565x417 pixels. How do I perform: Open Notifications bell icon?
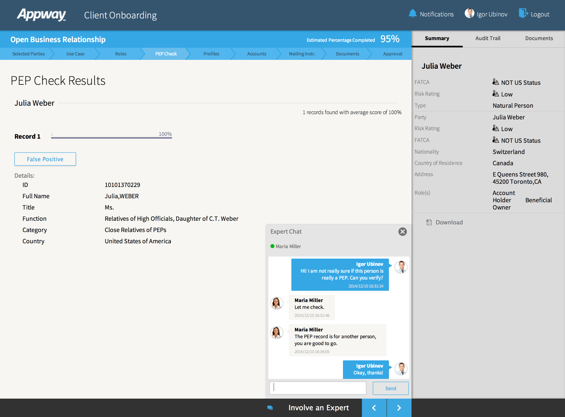[412, 14]
